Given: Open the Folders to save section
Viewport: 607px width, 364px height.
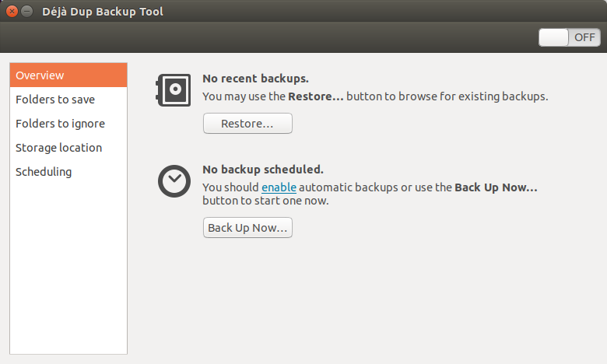Looking at the screenshot, I should pos(68,100).
